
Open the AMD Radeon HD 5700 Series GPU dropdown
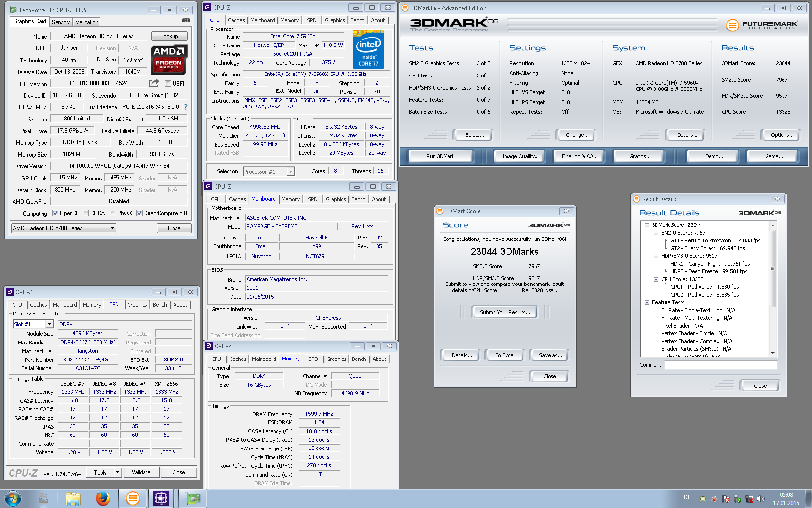click(x=64, y=228)
